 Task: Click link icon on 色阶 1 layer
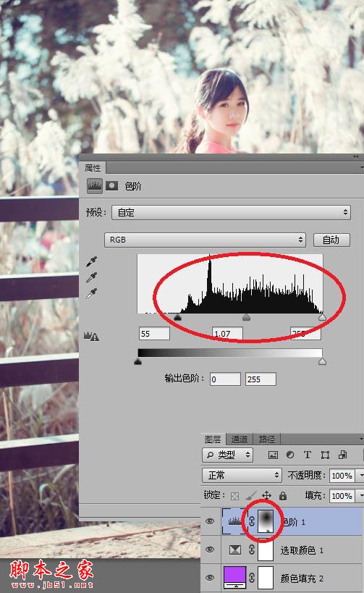(252, 521)
